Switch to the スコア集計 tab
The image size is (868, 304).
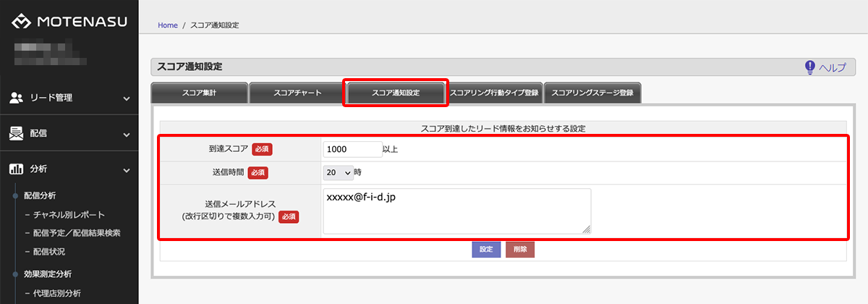[199, 93]
